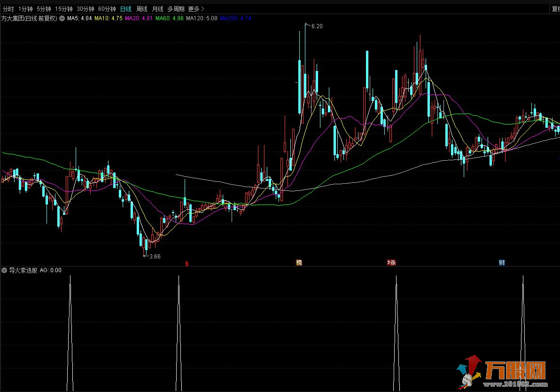The width and height of the screenshot is (560, 392).
Task: Click the orange 榜 event marker
Action: pos(299,263)
